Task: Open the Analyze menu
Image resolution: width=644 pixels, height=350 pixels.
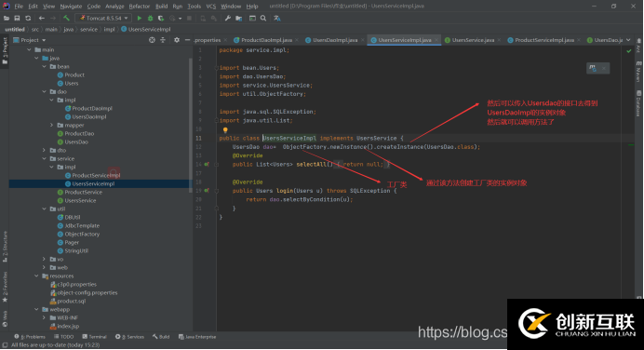Action: (114, 7)
